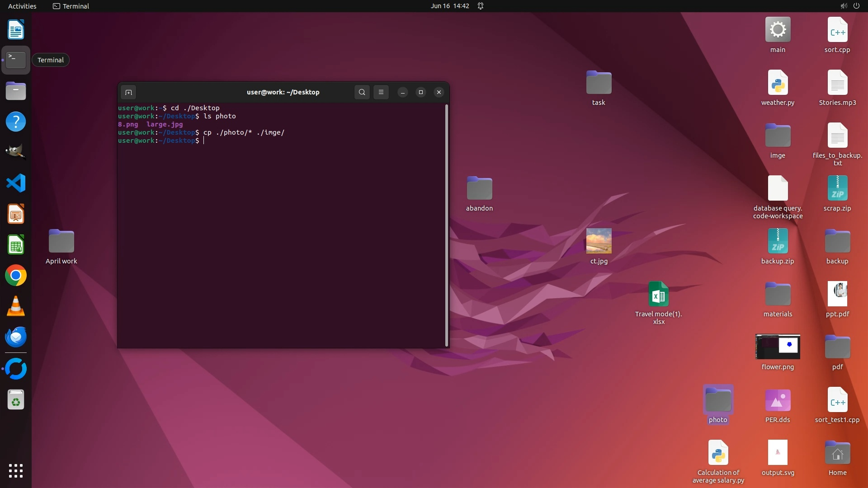Image resolution: width=868 pixels, height=488 pixels.
Task: Show Applications grid button
Action: [16, 471]
